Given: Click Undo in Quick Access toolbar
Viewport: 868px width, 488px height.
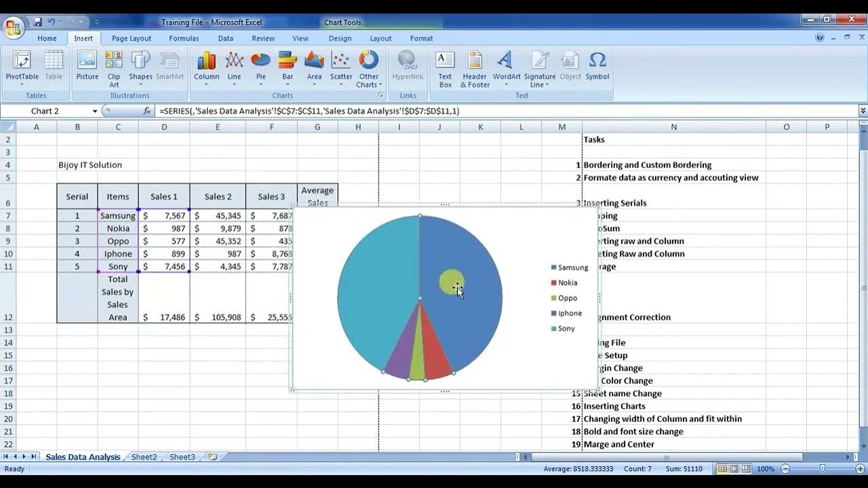Looking at the screenshot, I should [x=52, y=22].
